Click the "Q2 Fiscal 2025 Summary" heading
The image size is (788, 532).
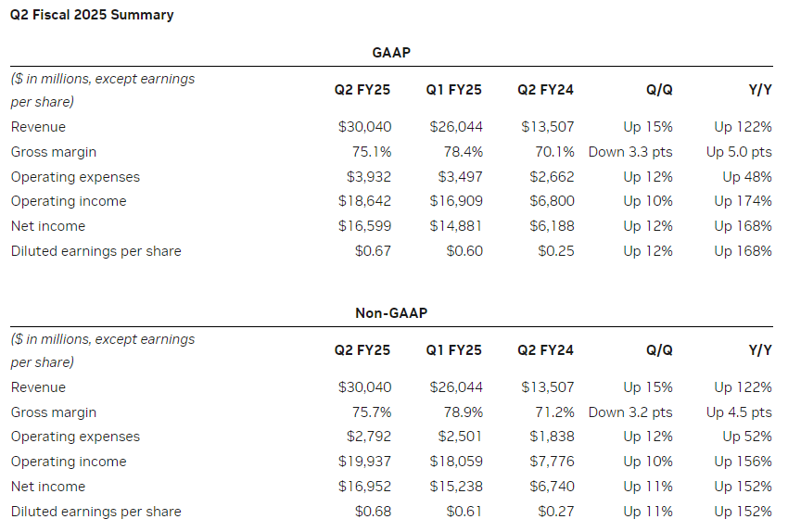coord(92,15)
